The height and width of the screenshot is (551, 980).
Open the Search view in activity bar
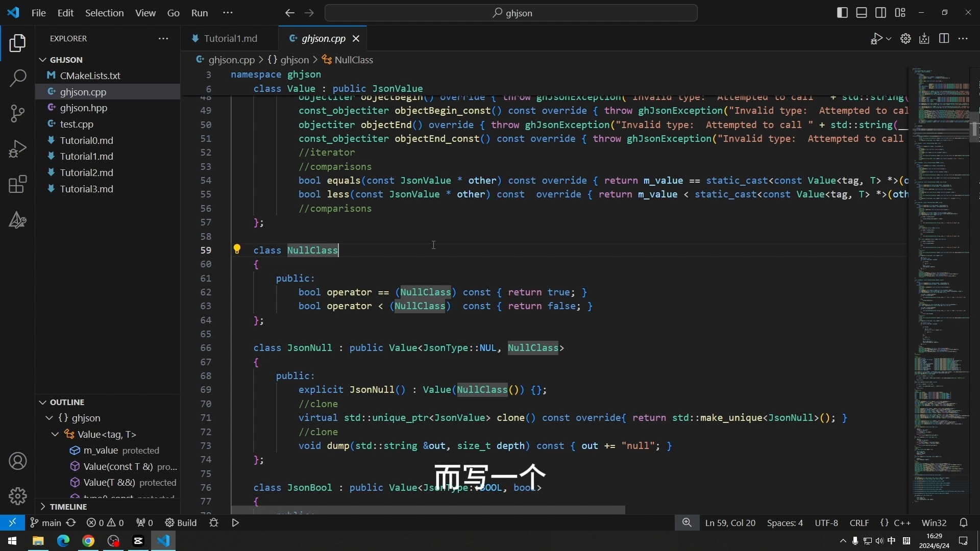(17, 78)
